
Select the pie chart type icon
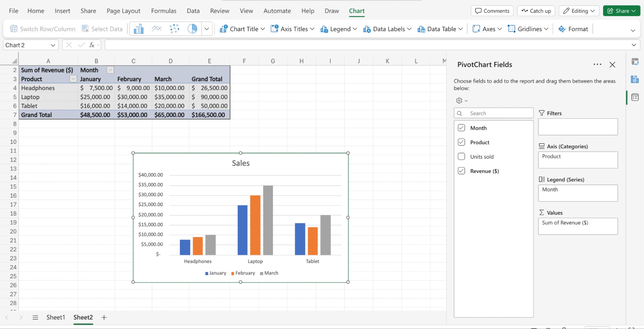tap(192, 29)
